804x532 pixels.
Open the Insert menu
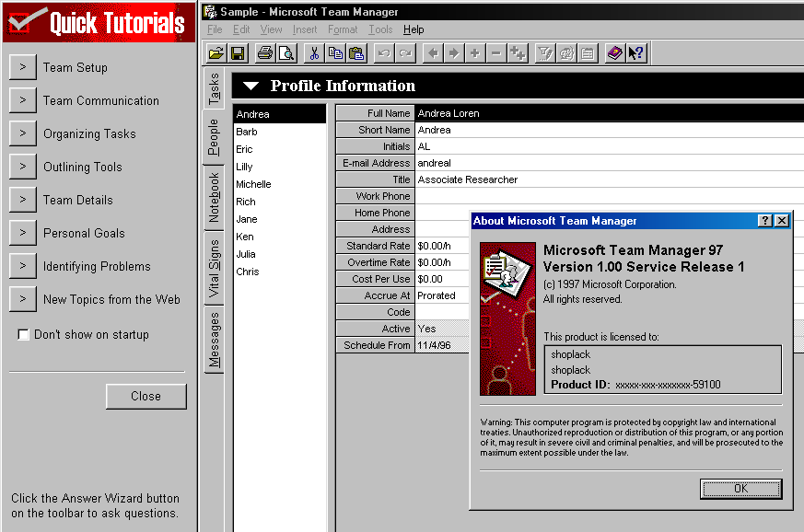[x=305, y=29]
